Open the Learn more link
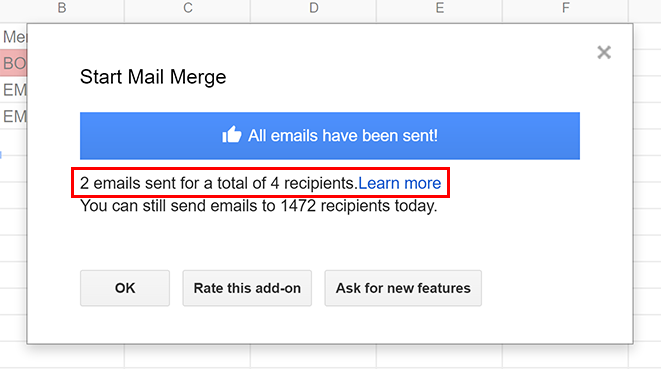Screen dimensions: 661x369 pyautogui.click(x=399, y=183)
